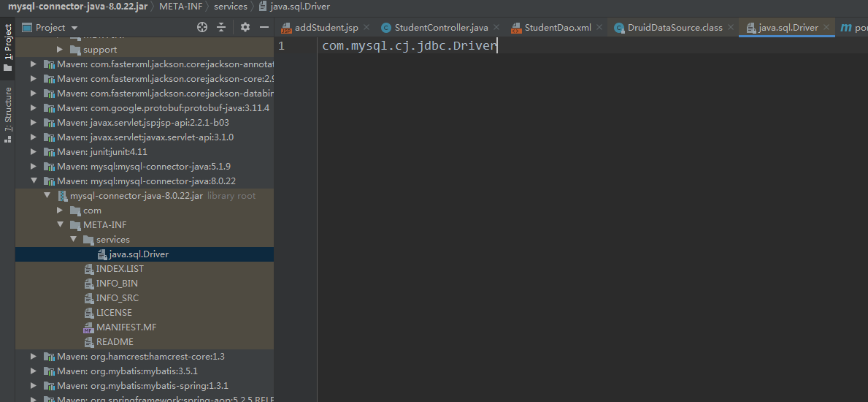Viewport: 868px width, 402px height.
Task: Select INFO_BIN file
Action: coord(117,284)
